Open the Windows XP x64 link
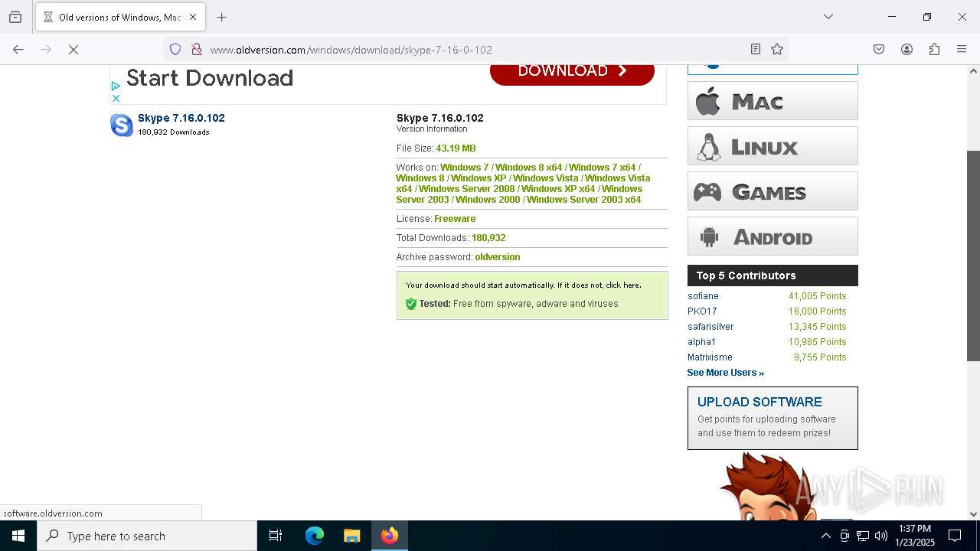The image size is (980, 551). 558,189
